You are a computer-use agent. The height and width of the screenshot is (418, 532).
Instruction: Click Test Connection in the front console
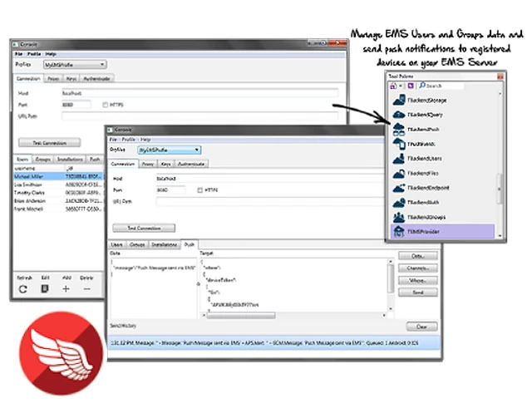coord(145,227)
